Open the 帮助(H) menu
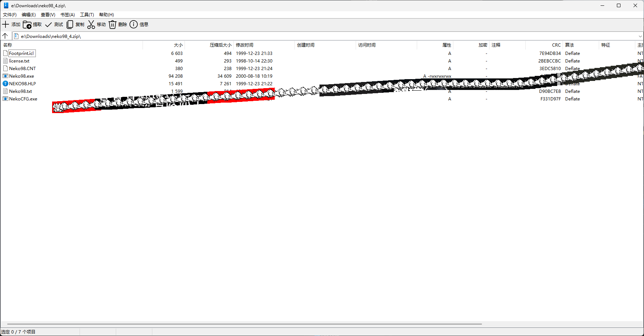644x336 pixels. (106, 15)
